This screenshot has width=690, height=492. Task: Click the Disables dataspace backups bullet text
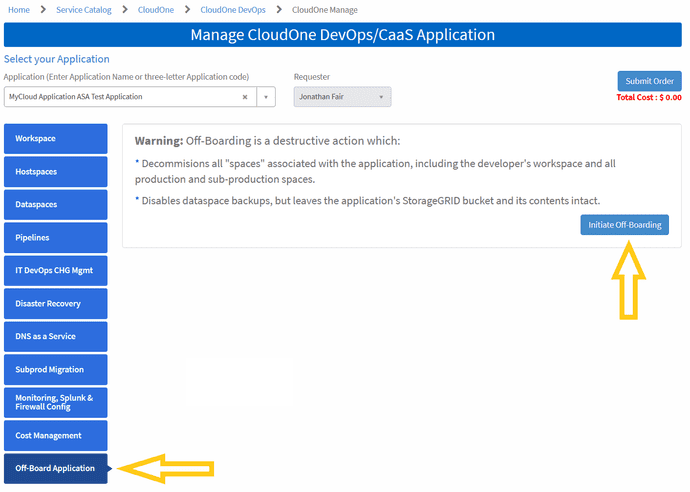tap(367, 201)
